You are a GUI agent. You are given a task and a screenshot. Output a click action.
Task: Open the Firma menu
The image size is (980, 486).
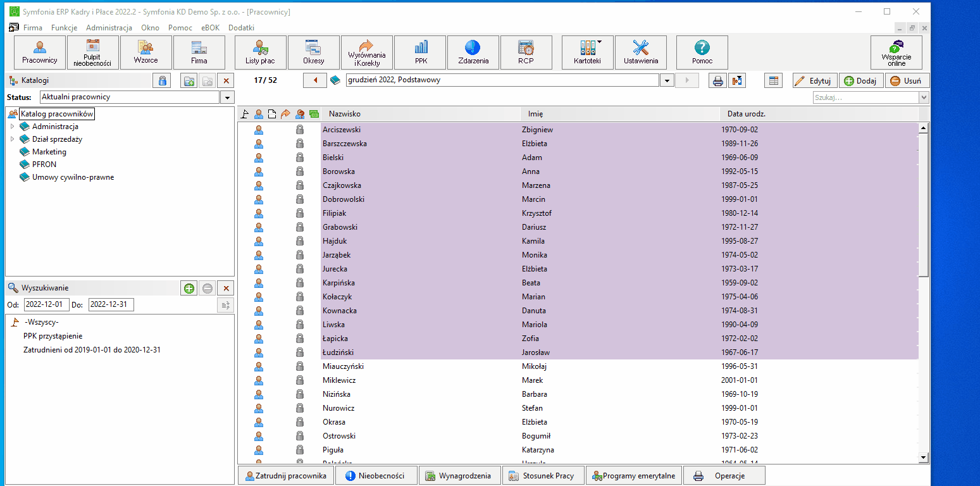33,28
